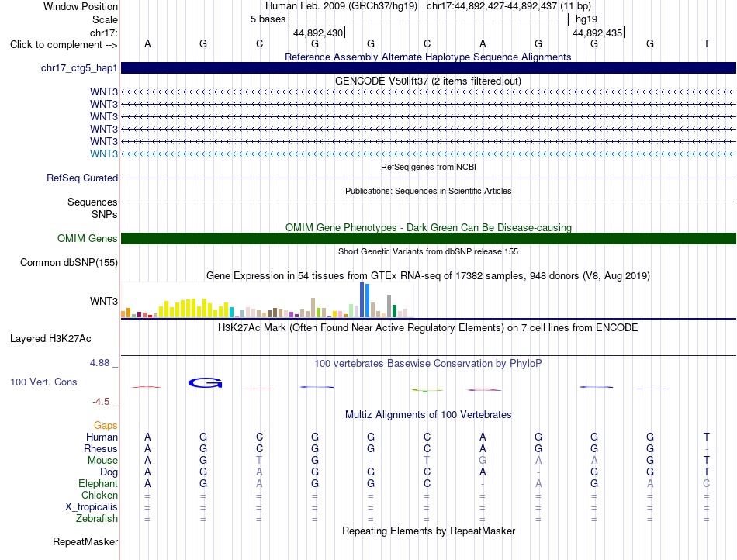The height and width of the screenshot is (560, 737).
Task: Open the GTEx Gene Expression in 54 tissues title
Action: point(427,276)
